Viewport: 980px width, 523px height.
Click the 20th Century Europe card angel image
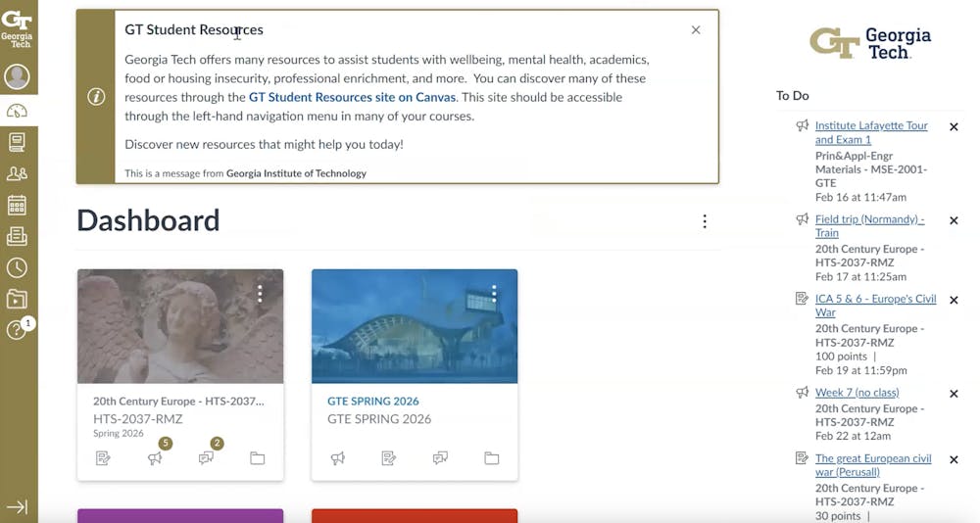(x=180, y=326)
